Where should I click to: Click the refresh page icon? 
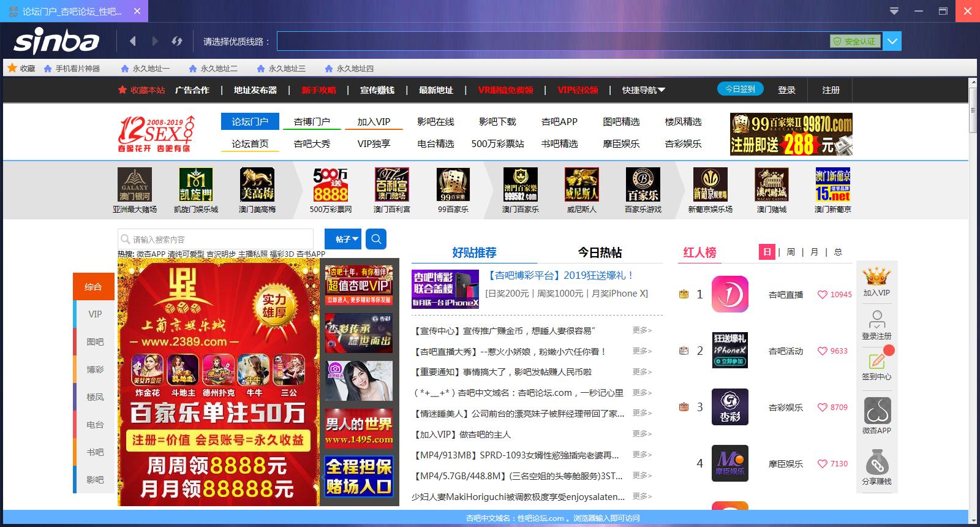177,41
